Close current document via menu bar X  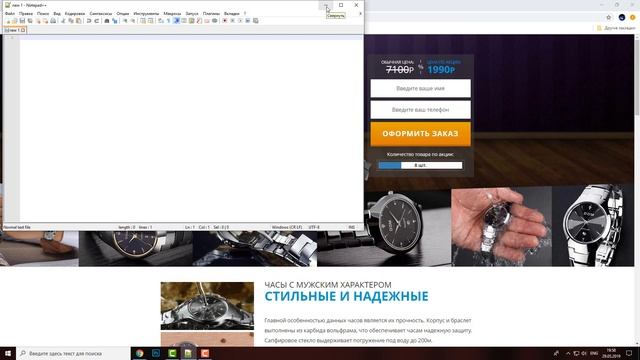(x=360, y=13)
